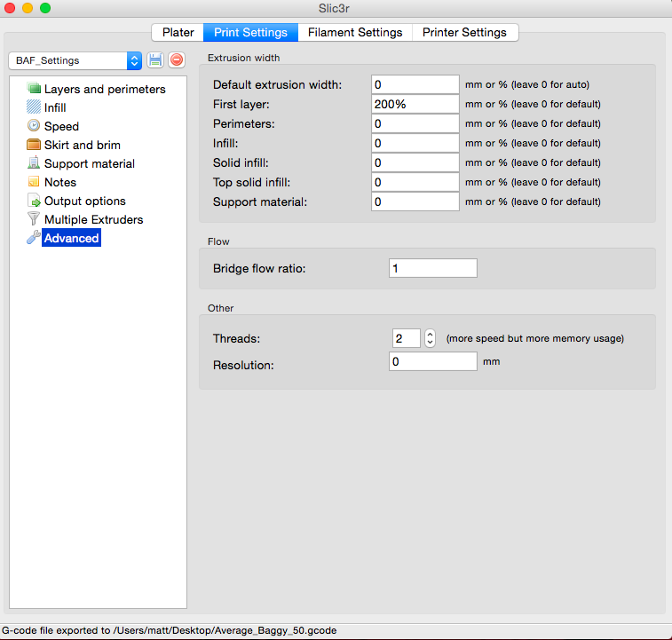
Task: Open the BAF_Settings preset dropdown
Action: tap(75, 60)
